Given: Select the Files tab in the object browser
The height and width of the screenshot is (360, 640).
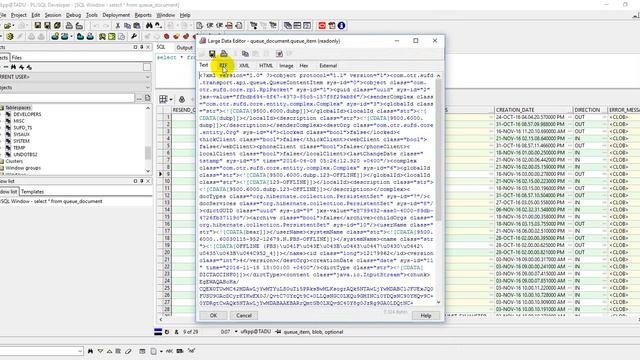Looking at the screenshot, I should tap(17, 58).
